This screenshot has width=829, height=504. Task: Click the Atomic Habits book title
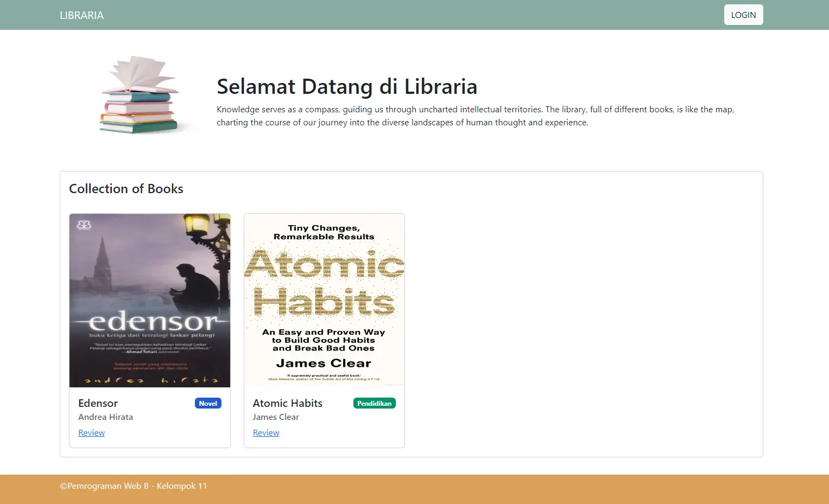pos(287,403)
